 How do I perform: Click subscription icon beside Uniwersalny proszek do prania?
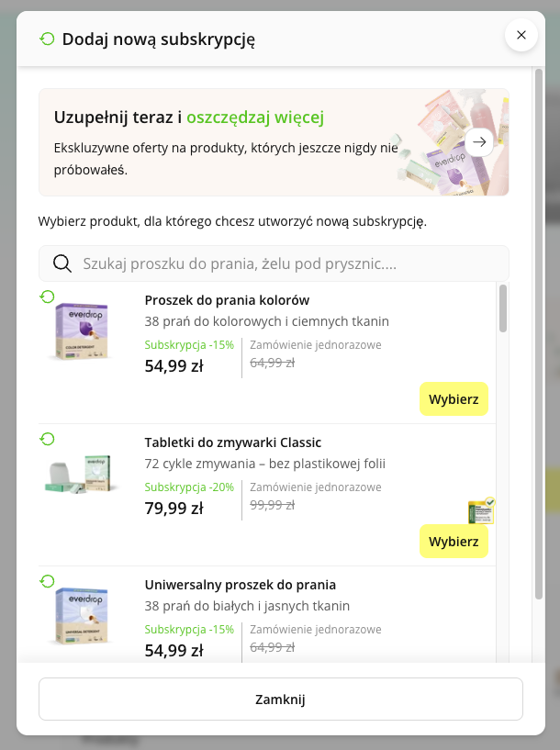click(47, 581)
